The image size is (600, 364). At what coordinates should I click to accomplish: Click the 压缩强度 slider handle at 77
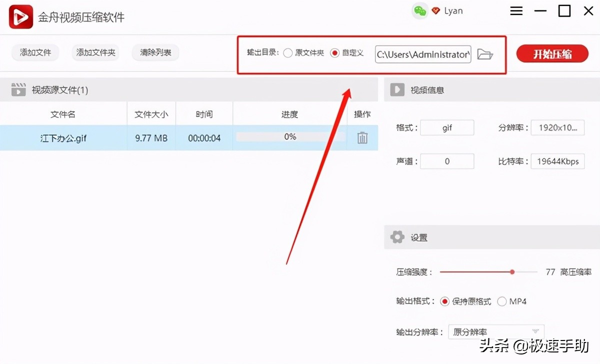512,271
